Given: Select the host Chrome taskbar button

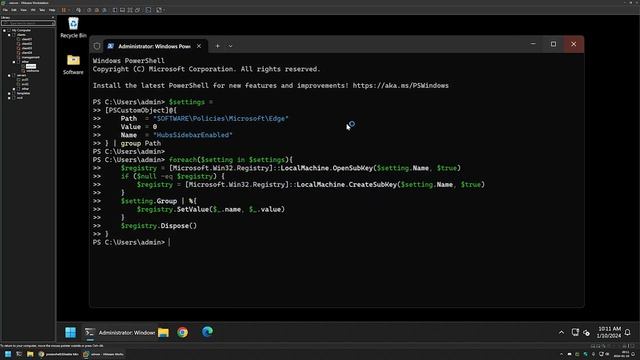Looking at the screenshot, I should pos(58,354).
